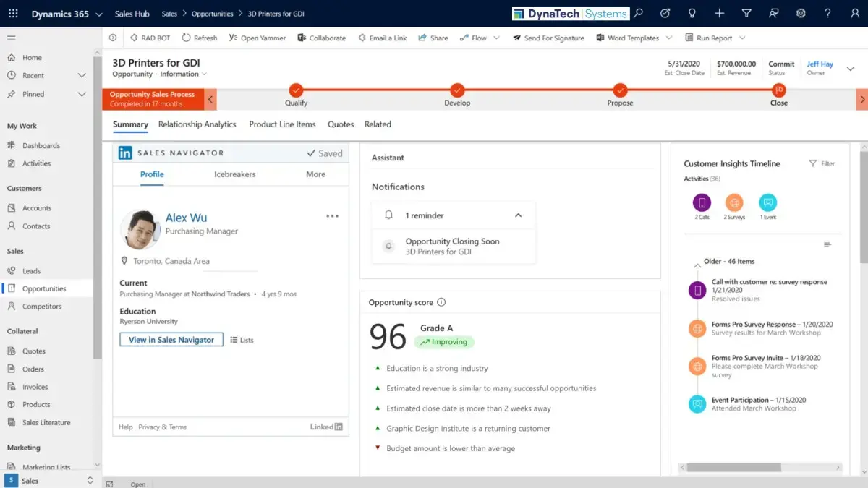Expand the Recent section chevron
The width and height of the screenshot is (868, 488).
point(82,75)
